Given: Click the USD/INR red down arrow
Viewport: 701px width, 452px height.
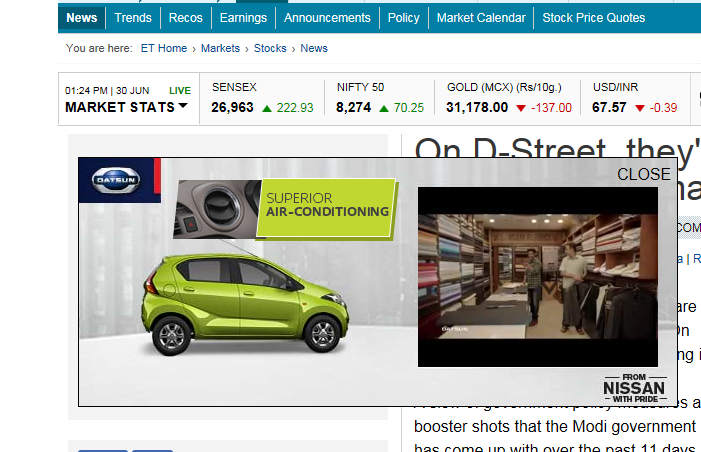Looking at the screenshot, I should click(x=640, y=108).
